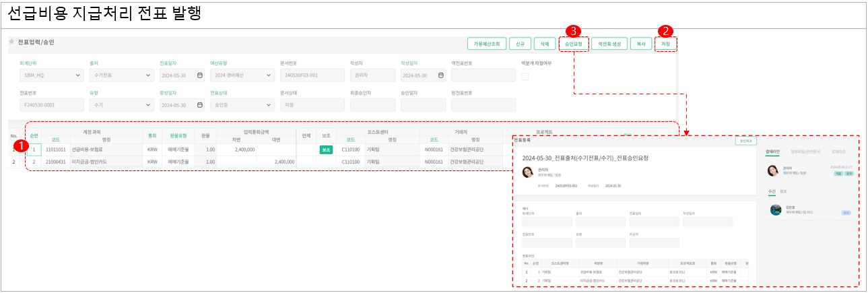The width and height of the screenshot is (868, 293).
Task: Select the 참조 tab
Action: [784, 191]
